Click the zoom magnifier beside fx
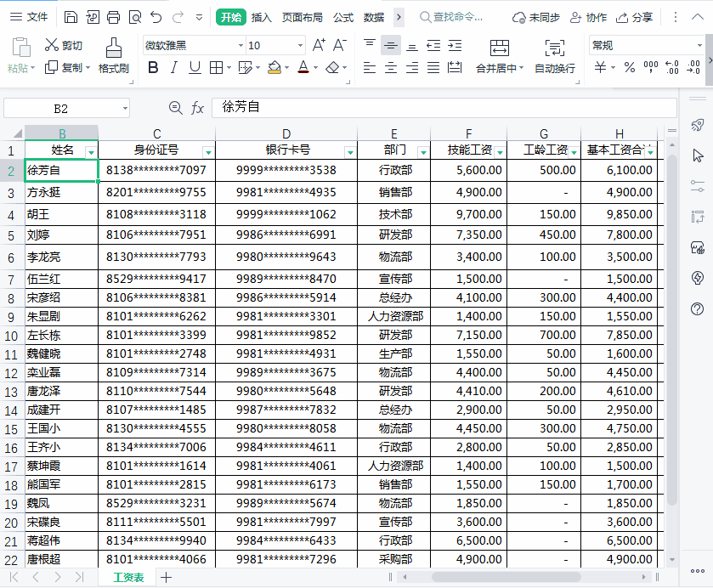 (176, 108)
